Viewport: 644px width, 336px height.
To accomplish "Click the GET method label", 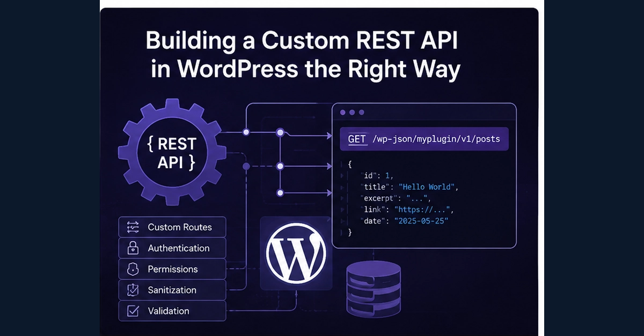I will tap(357, 139).
